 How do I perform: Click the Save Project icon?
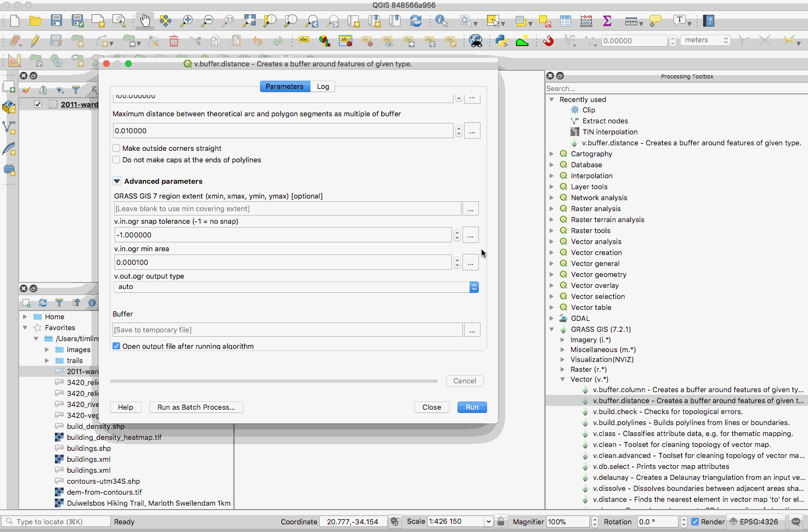(x=56, y=21)
